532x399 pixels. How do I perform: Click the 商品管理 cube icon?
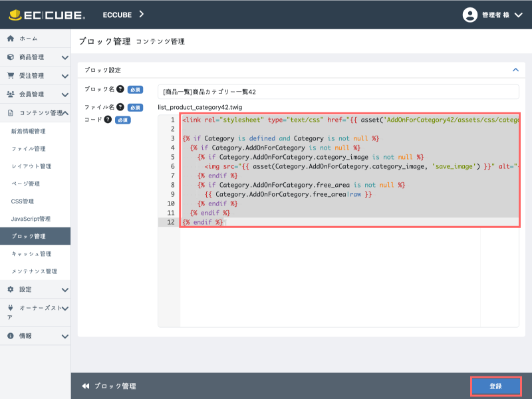click(x=11, y=57)
